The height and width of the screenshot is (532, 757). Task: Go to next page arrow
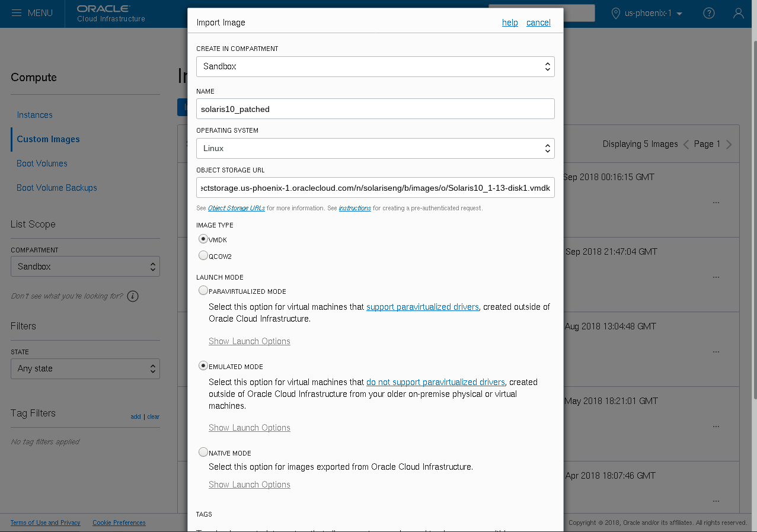729,145
